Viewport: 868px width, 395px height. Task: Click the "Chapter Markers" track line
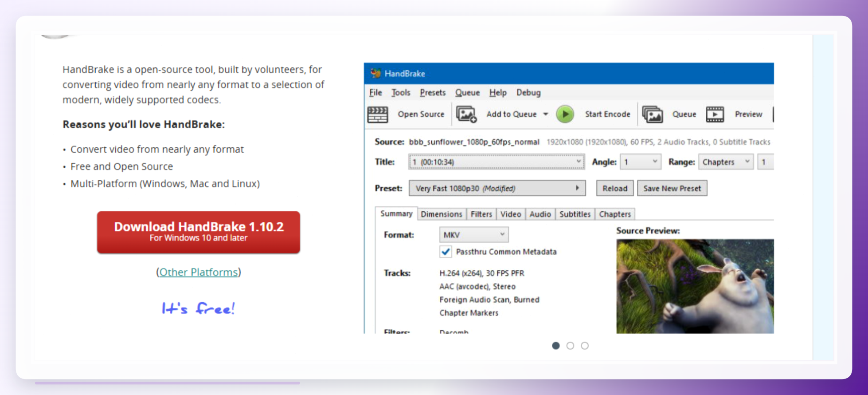(469, 313)
